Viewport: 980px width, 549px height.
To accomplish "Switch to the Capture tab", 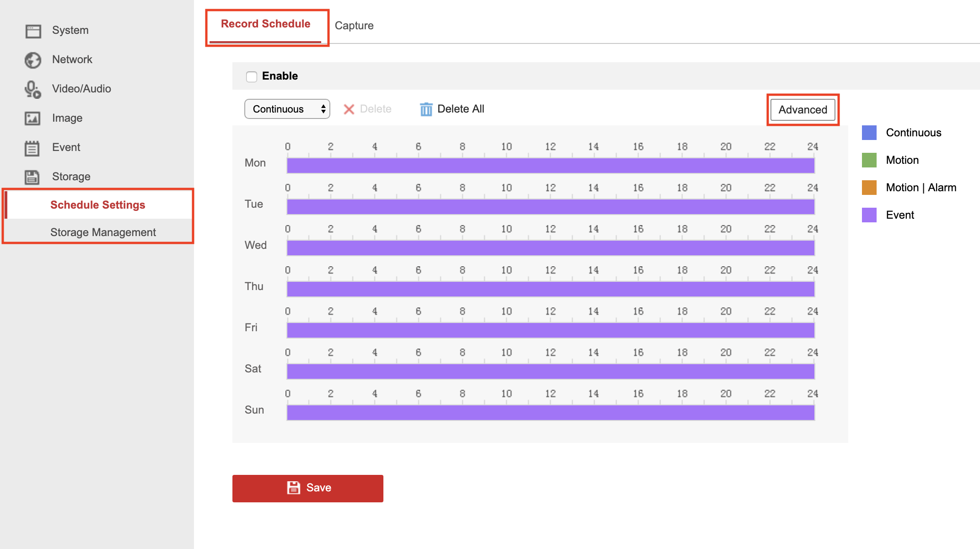I will (x=354, y=26).
